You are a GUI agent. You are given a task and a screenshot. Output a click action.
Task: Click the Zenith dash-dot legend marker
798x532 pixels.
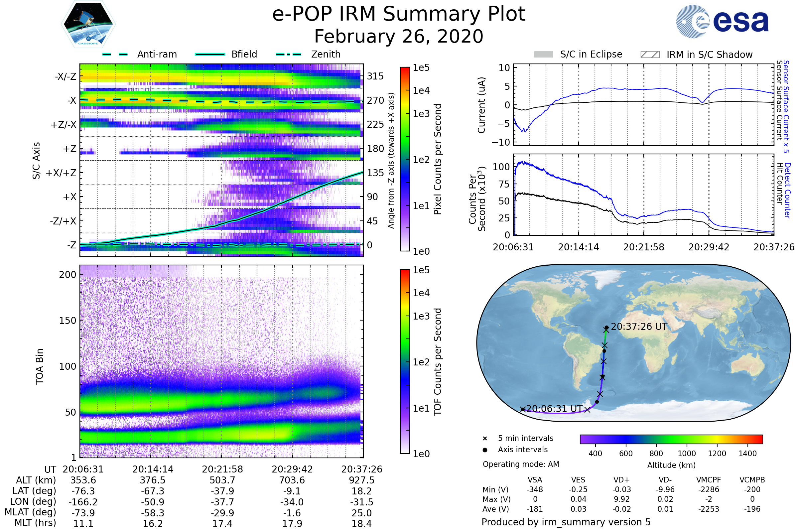click(x=288, y=54)
